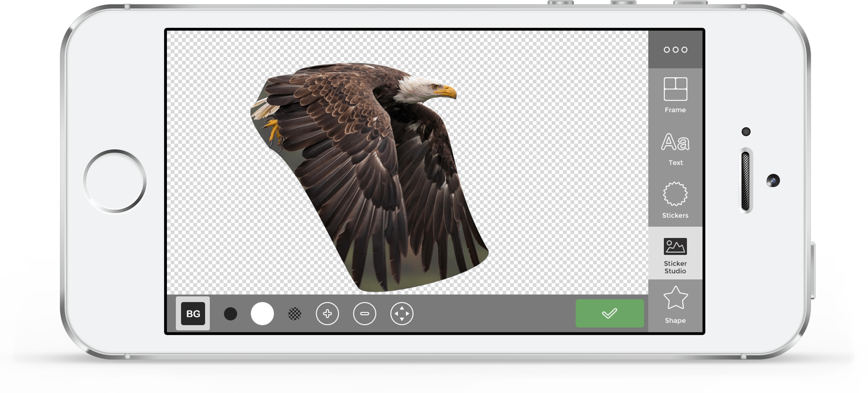Switch to the Text tab
868x393 pixels.
point(675,162)
